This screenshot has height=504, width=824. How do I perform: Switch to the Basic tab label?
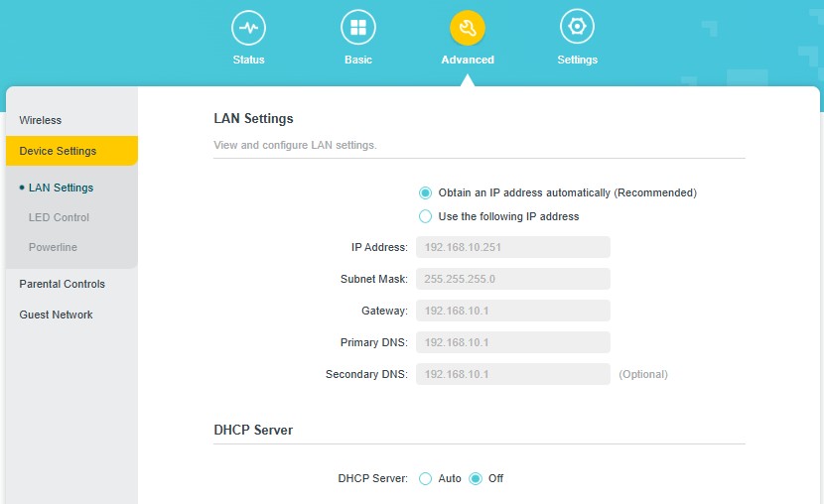[x=358, y=60]
